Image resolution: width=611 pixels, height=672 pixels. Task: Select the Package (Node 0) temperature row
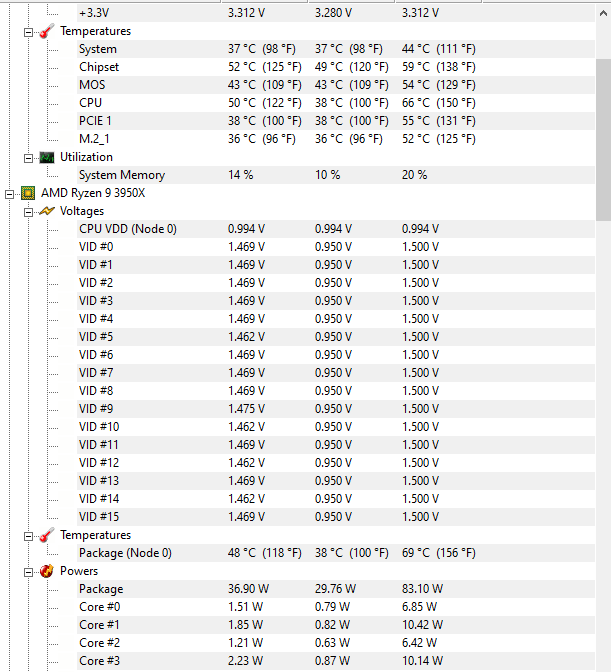coord(125,553)
